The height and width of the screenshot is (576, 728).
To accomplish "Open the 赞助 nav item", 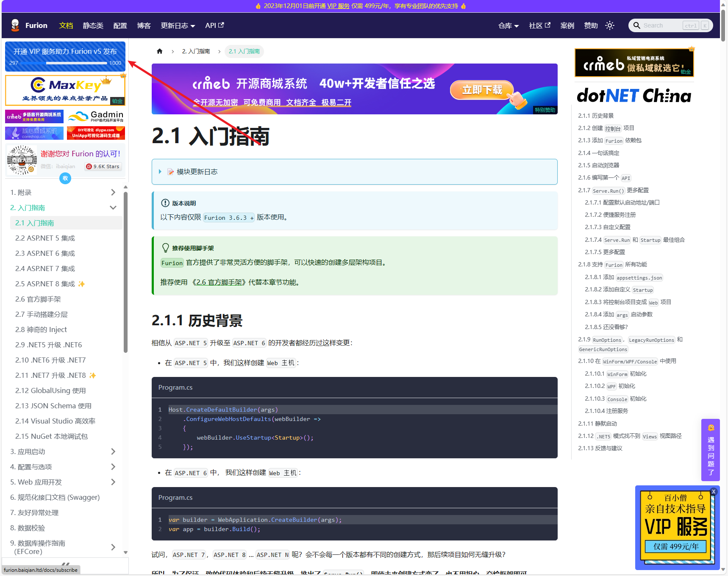I will click(x=591, y=25).
